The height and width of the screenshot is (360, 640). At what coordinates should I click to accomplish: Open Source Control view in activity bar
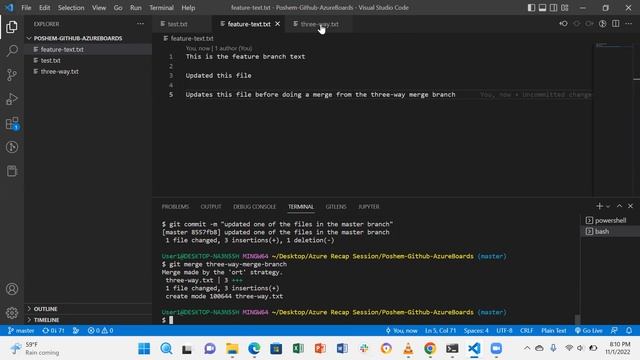tap(12, 75)
